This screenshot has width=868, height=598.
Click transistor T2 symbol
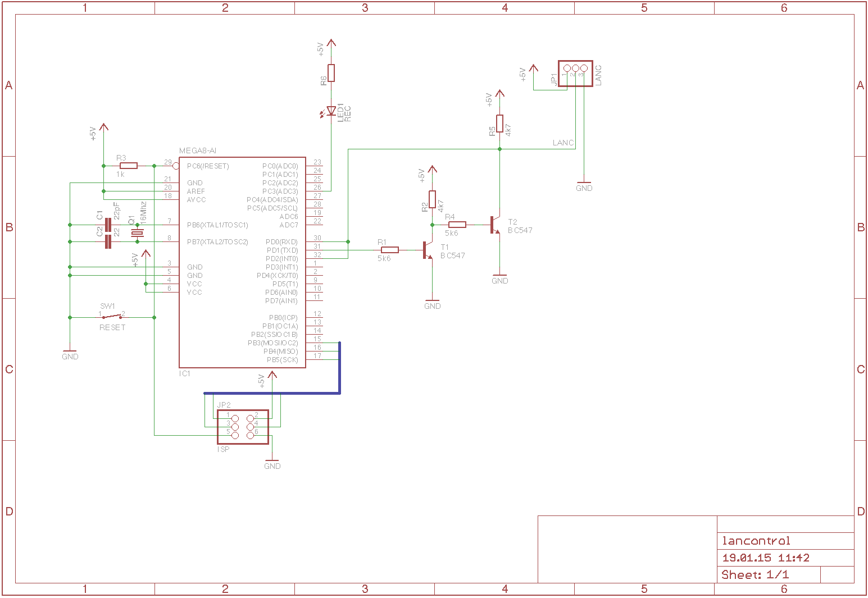495,225
